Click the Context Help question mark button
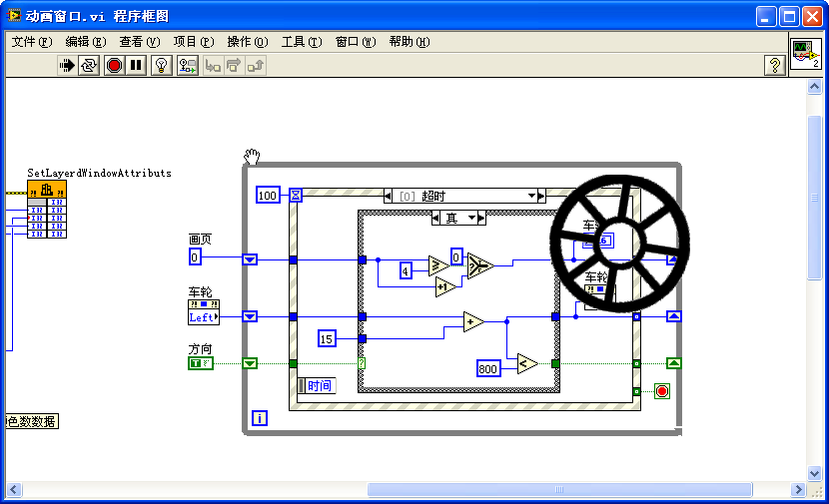Screen dimensions: 829x504 (774, 66)
